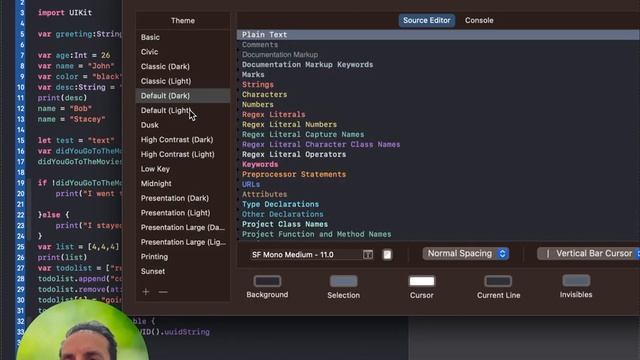The width and height of the screenshot is (640, 360).
Task: Select the Plain Text syntax row
Action: coord(438,35)
